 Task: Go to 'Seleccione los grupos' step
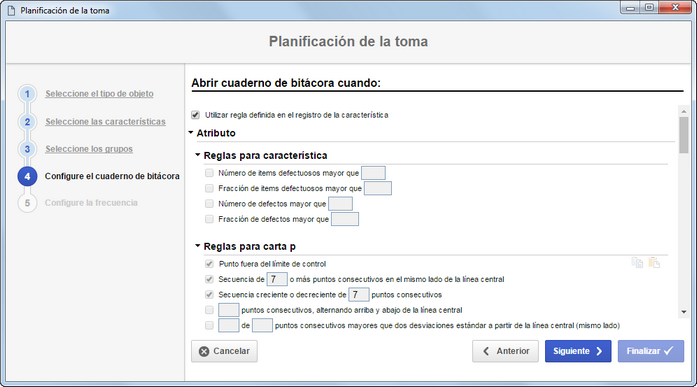pyautogui.click(x=89, y=149)
